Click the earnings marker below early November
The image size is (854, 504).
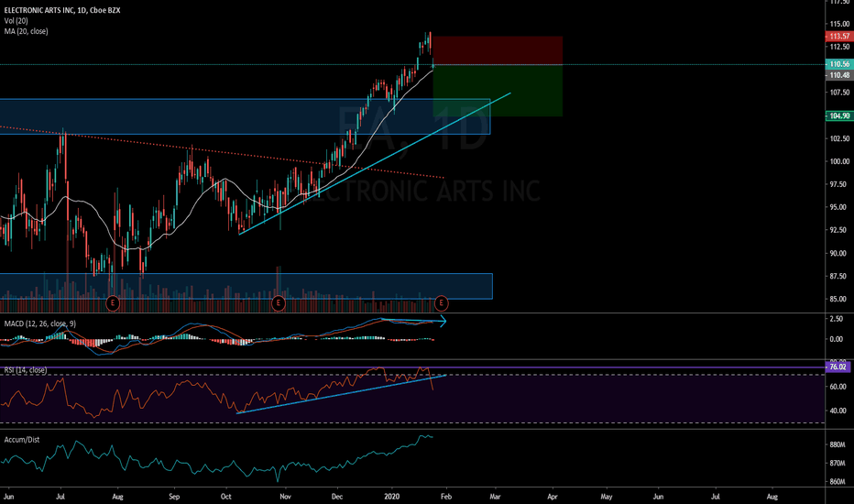(x=279, y=303)
